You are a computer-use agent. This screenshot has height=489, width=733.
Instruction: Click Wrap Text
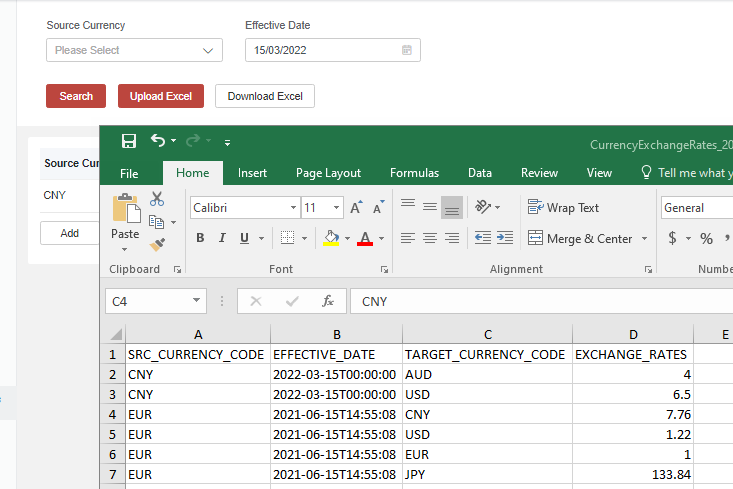click(563, 207)
